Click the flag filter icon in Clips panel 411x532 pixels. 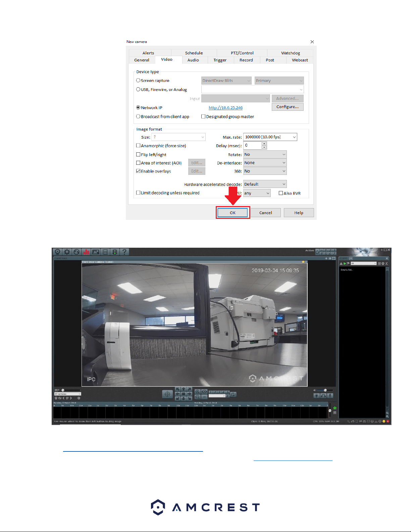(x=348, y=263)
